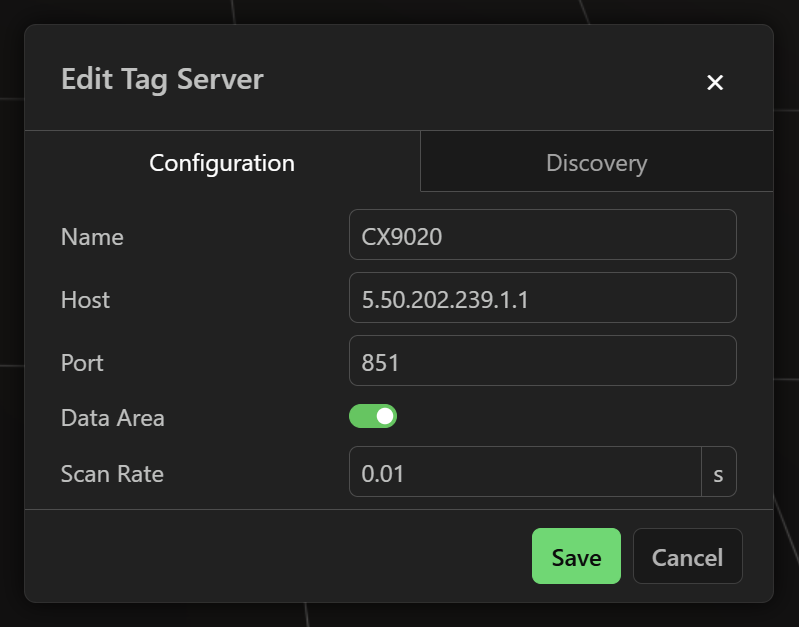This screenshot has width=799, height=627.
Task: Click the blank header space beside the title
Action: click(x=480, y=80)
